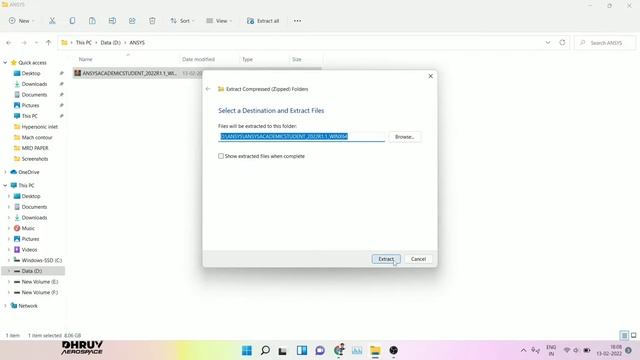Switch to details view layout icon
Viewport: 640px width, 360px height.
[624, 335]
